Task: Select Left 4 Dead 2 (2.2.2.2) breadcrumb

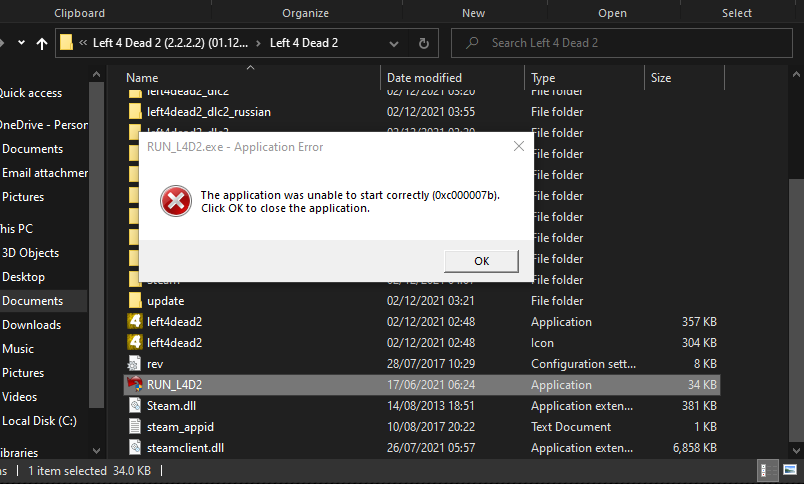Action: point(170,43)
